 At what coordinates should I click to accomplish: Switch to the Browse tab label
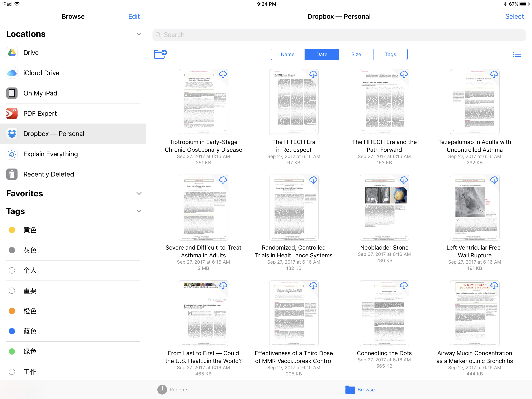click(366, 390)
